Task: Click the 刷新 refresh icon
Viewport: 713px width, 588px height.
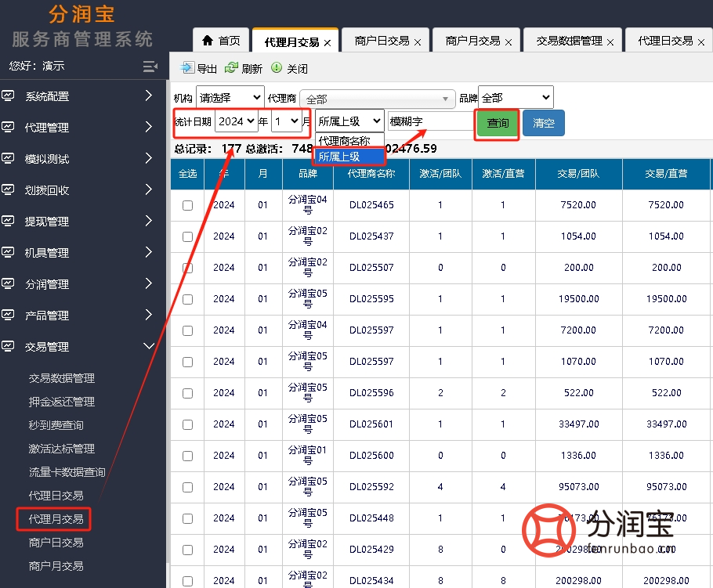Action: pos(230,67)
